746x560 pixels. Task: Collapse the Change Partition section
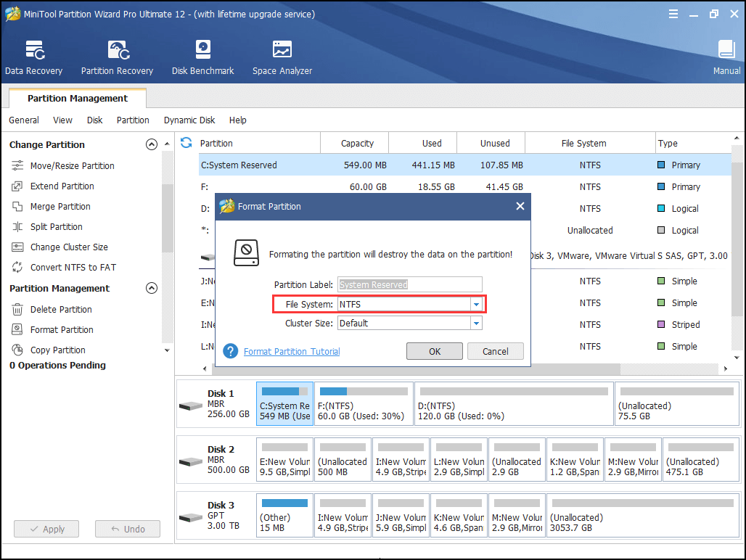152,144
